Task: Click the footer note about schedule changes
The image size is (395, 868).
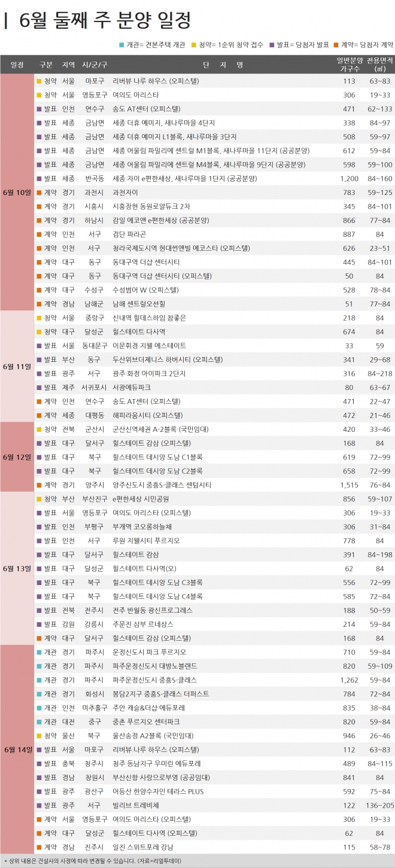Action: point(93,860)
